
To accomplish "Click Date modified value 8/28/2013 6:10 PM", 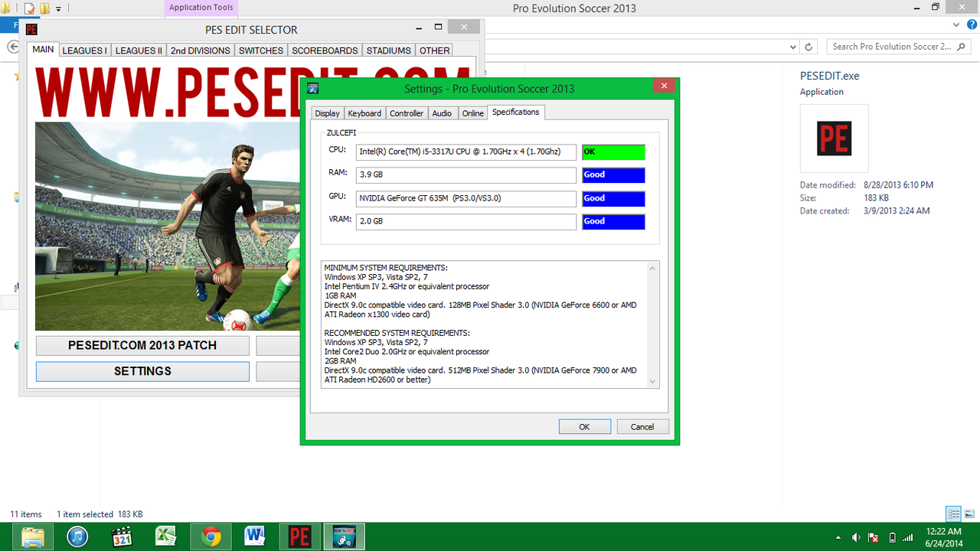I will [898, 185].
